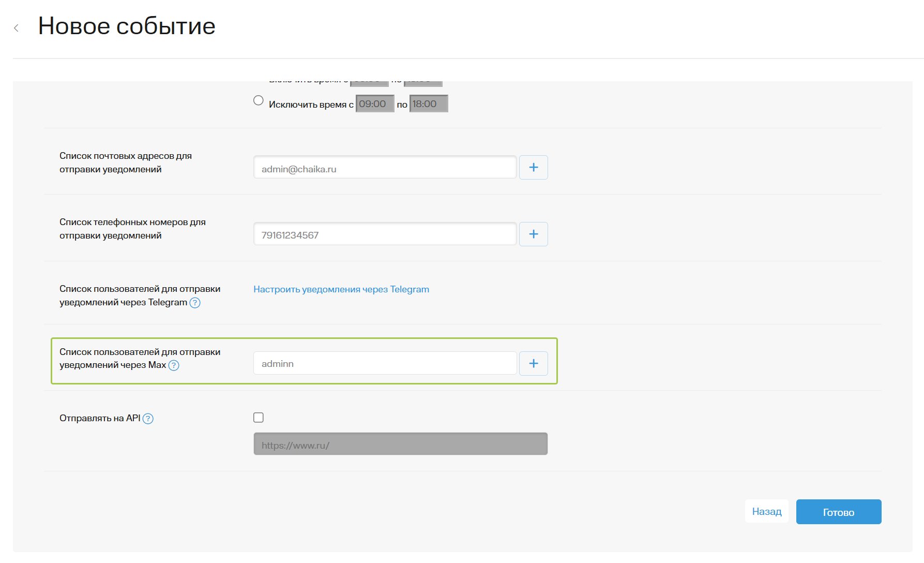Confirm the event with the Готово button
The width and height of the screenshot is (924, 563).
pyautogui.click(x=839, y=512)
